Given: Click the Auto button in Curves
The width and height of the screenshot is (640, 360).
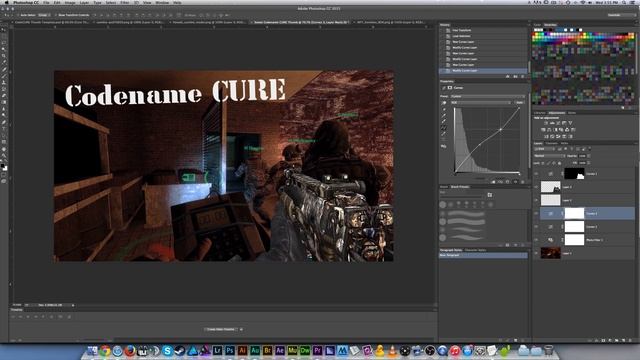Looking at the screenshot, I should 519,102.
